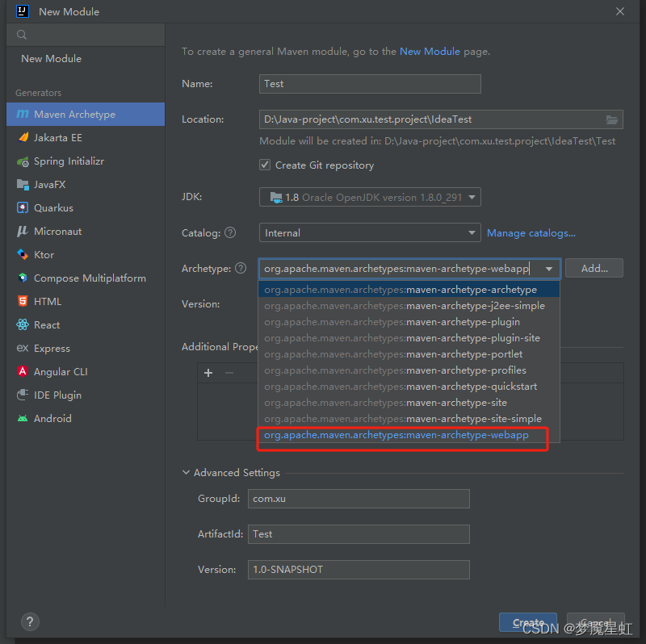Click the Android robot icon
This screenshot has height=644, width=646.
23,418
